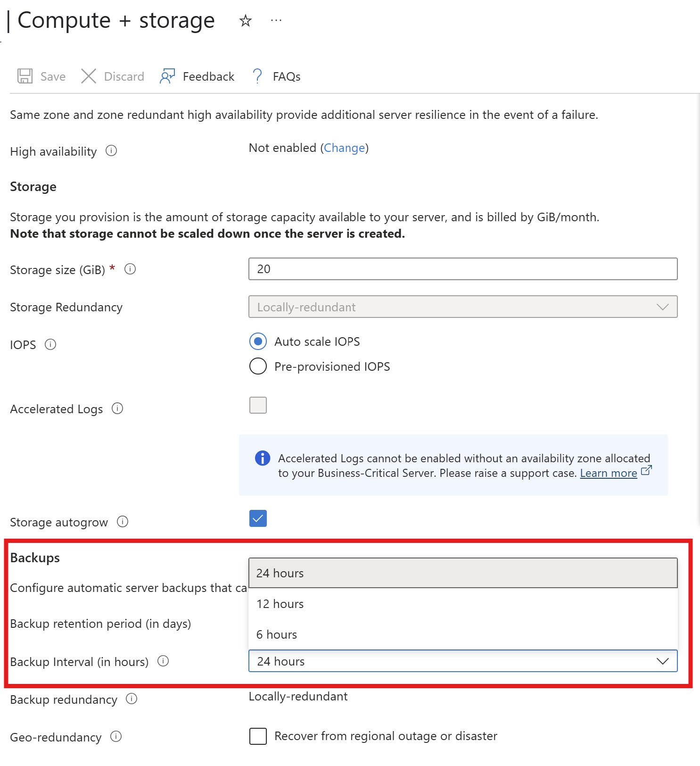Choose 12 hours from the list
700x766 pixels.
(x=280, y=604)
